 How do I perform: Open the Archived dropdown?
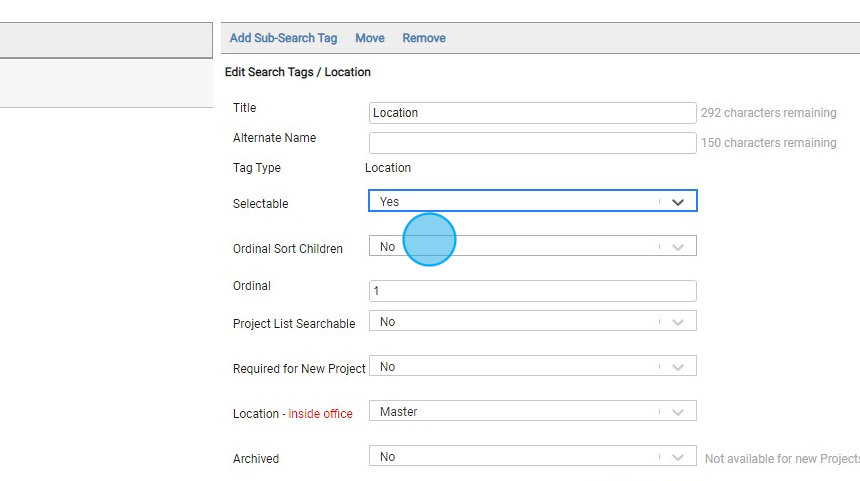pos(515,457)
